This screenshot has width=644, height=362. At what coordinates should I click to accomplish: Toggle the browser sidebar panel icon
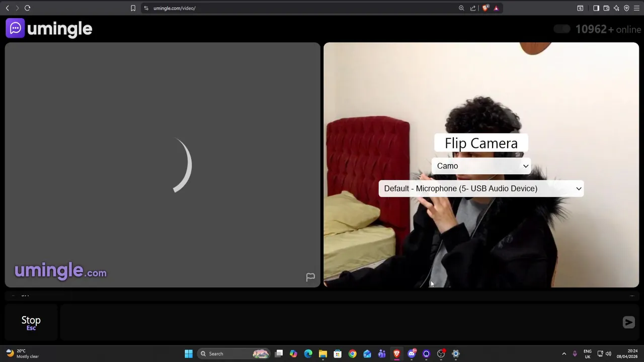tap(596, 8)
